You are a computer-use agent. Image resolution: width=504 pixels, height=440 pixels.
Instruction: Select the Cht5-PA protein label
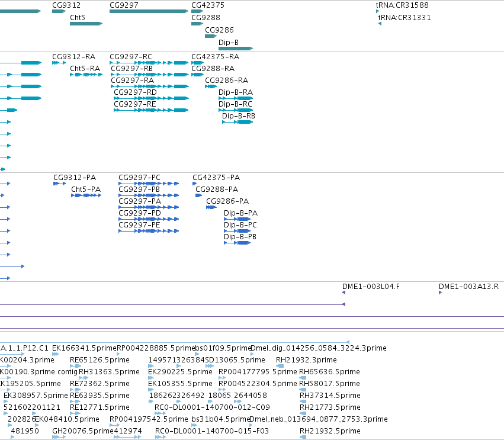86,190
